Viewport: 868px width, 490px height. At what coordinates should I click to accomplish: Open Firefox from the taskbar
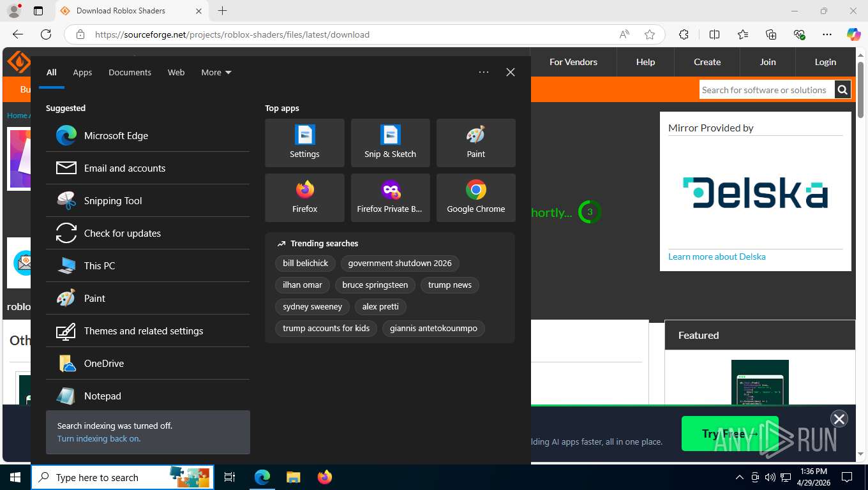(x=324, y=477)
